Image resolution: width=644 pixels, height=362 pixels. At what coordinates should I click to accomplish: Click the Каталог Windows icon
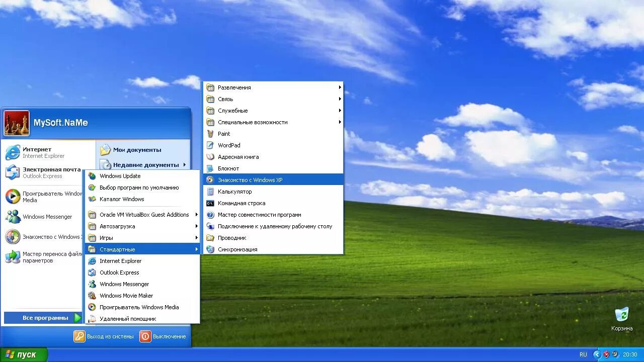click(92, 199)
